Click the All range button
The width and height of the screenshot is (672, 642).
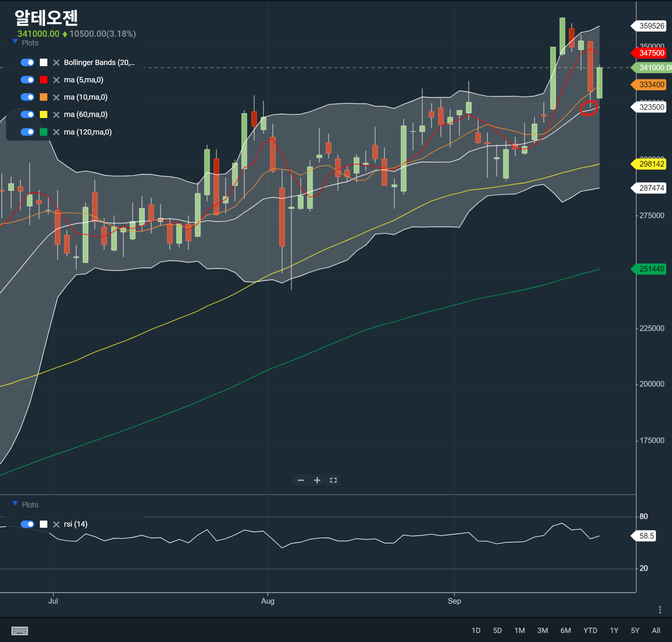coord(656,630)
